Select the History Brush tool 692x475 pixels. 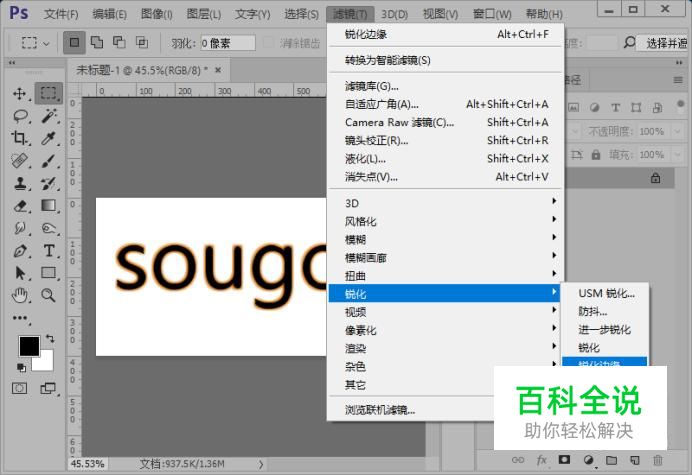tap(49, 183)
